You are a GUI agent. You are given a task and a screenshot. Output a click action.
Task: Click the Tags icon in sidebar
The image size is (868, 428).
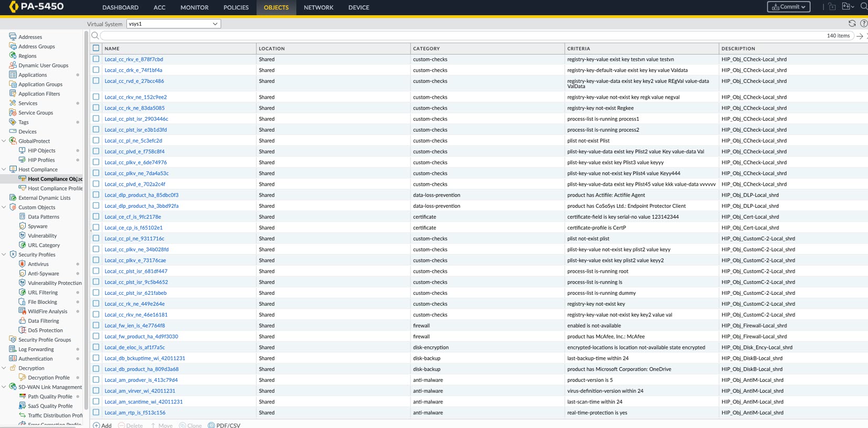[x=13, y=122]
